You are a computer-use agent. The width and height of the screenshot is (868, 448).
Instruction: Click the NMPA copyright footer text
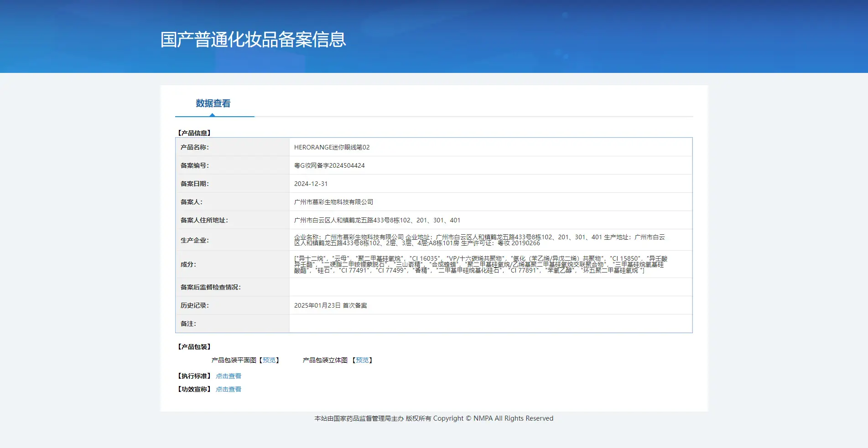(434, 418)
